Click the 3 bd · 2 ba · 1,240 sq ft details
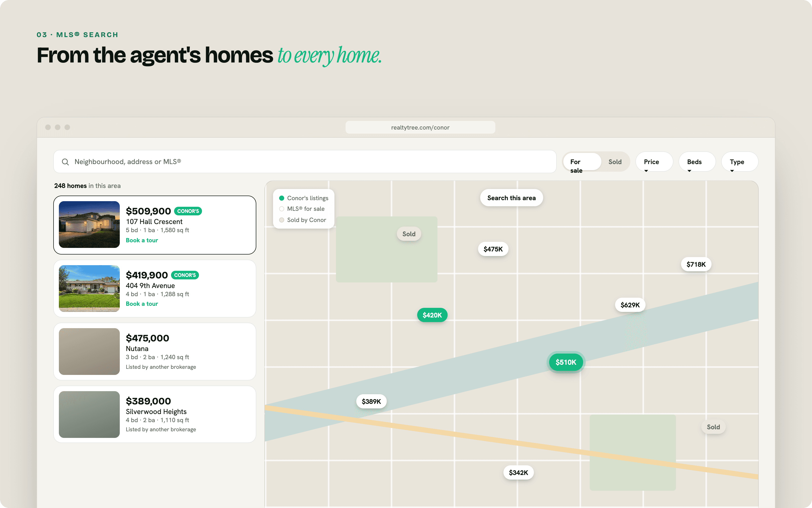This screenshot has height=508, width=812. (x=157, y=357)
